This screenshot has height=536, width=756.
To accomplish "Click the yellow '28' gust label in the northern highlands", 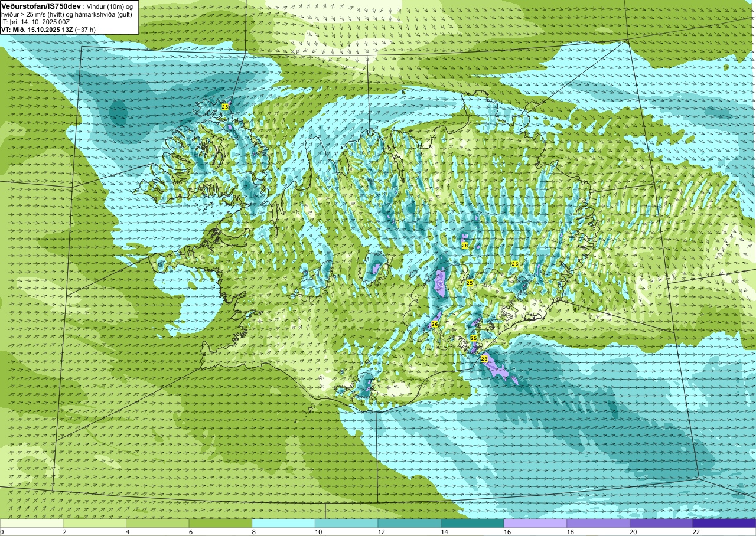I will 465,245.
